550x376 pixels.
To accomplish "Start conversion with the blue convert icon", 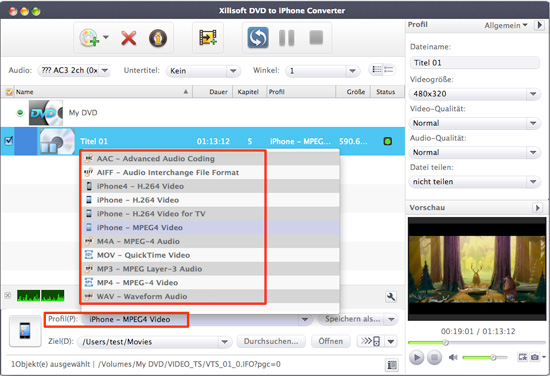I will point(258,38).
